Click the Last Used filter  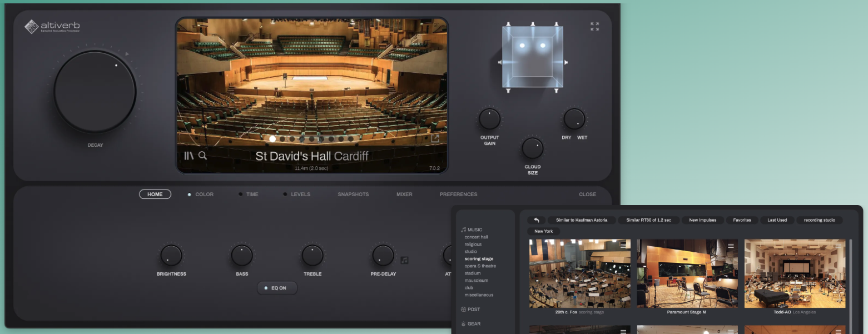[x=777, y=220]
